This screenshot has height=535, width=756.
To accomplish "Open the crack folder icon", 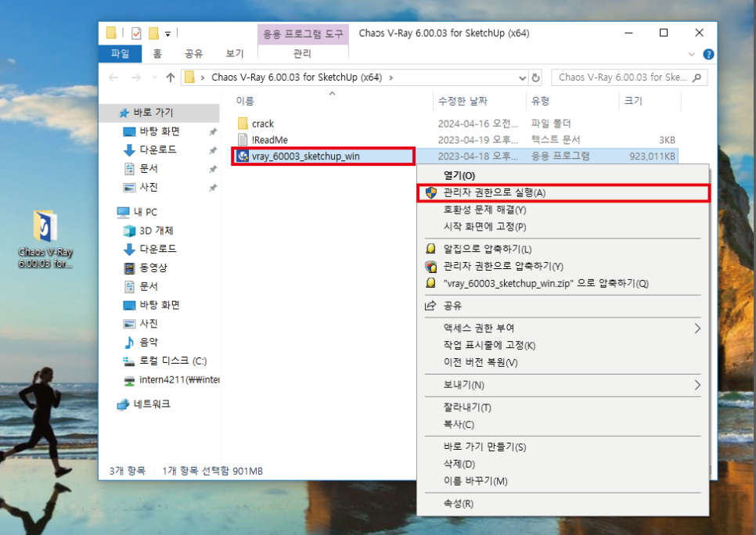I will click(243, 124).
